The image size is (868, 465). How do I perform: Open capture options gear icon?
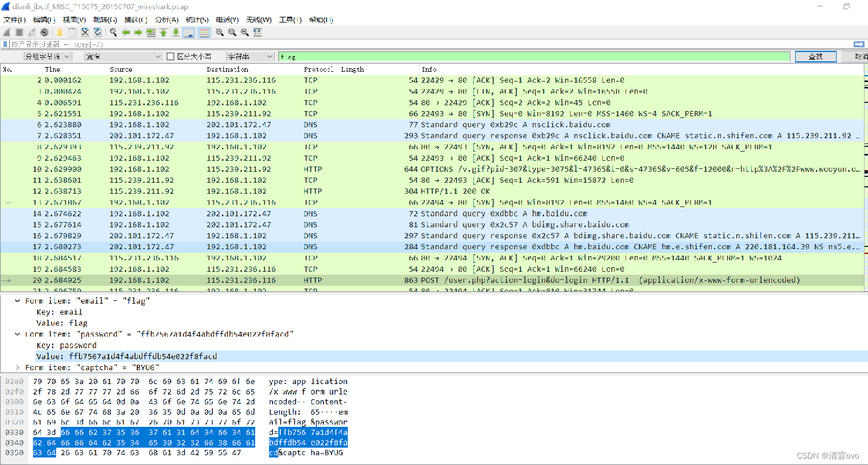(x=45, y=32)
